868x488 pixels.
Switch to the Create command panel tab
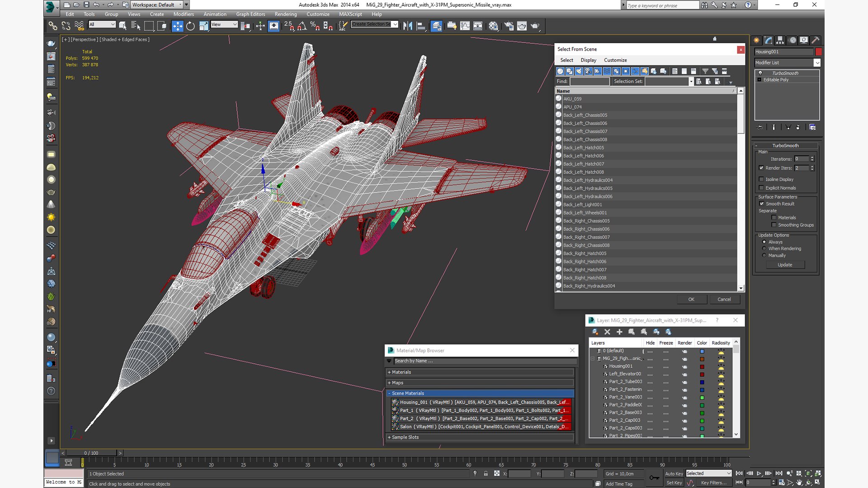(757, 40)
